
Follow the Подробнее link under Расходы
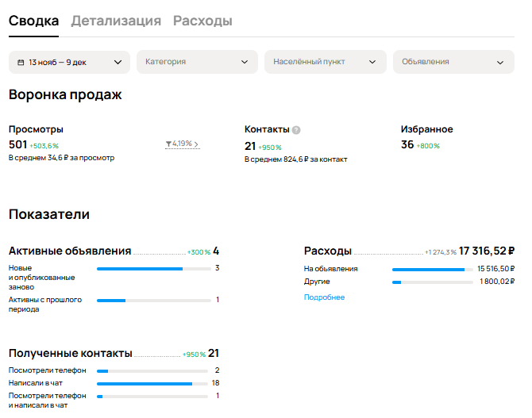(x=324, y=297)
